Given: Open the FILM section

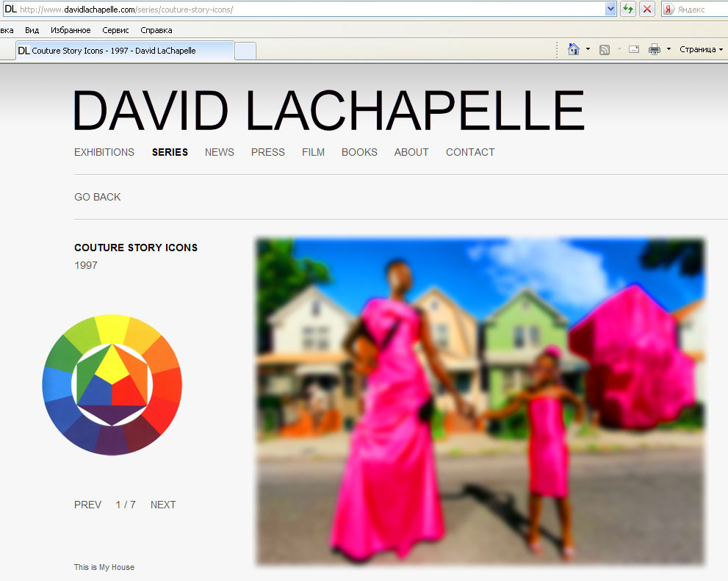Looking at the screenshot, I should tap(313, 152).
